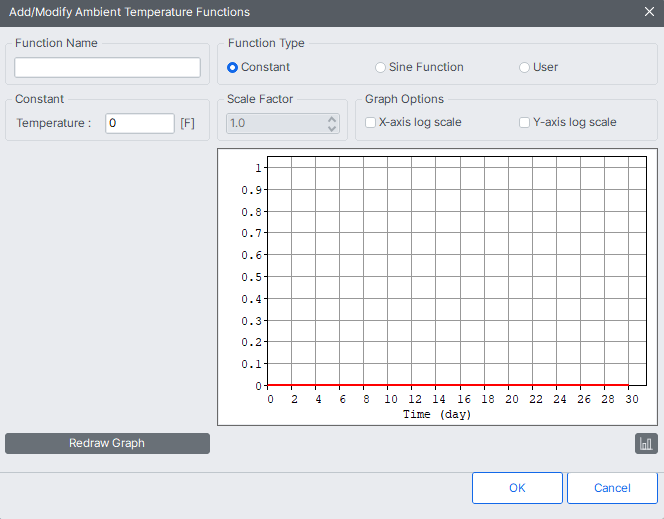The image size is (664, 519).
Task: Decrease the Scale Factor value
Action: (x=332, y=128)
